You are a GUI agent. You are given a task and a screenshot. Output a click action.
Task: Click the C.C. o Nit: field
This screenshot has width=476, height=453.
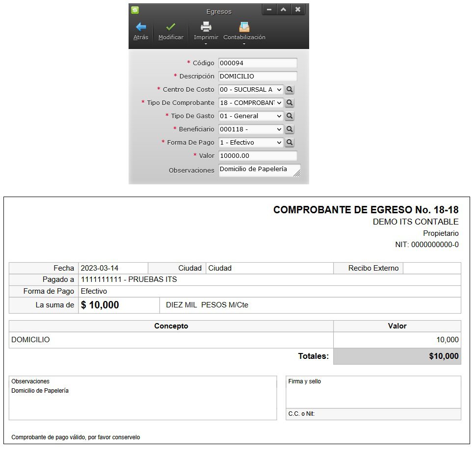click(373, 414)
